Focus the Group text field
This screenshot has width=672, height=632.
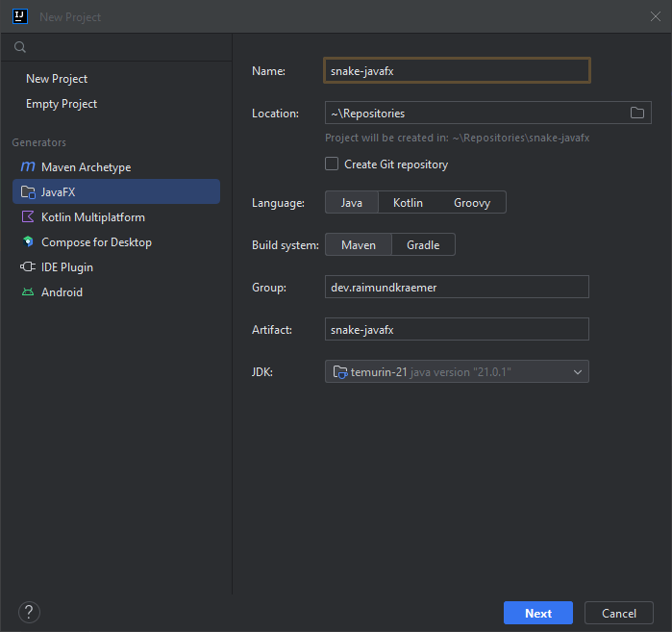pos(457,288)
